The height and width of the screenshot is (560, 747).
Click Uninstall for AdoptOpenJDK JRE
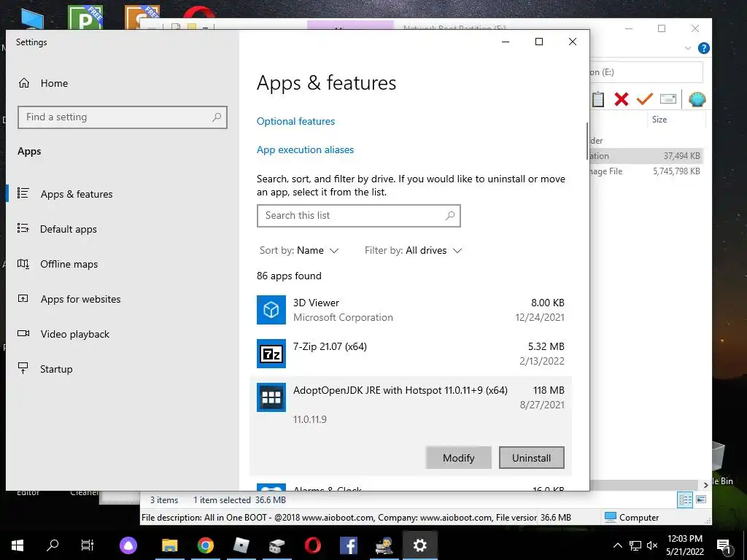click(531, 458)
